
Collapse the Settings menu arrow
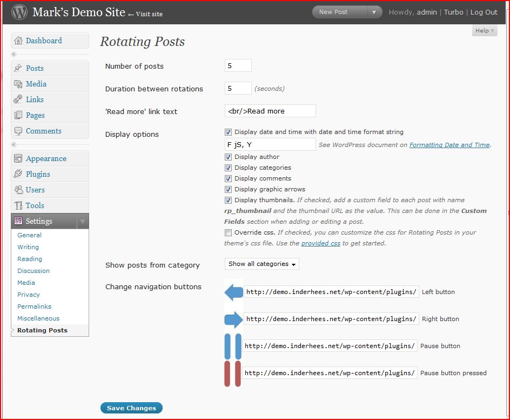83,221
